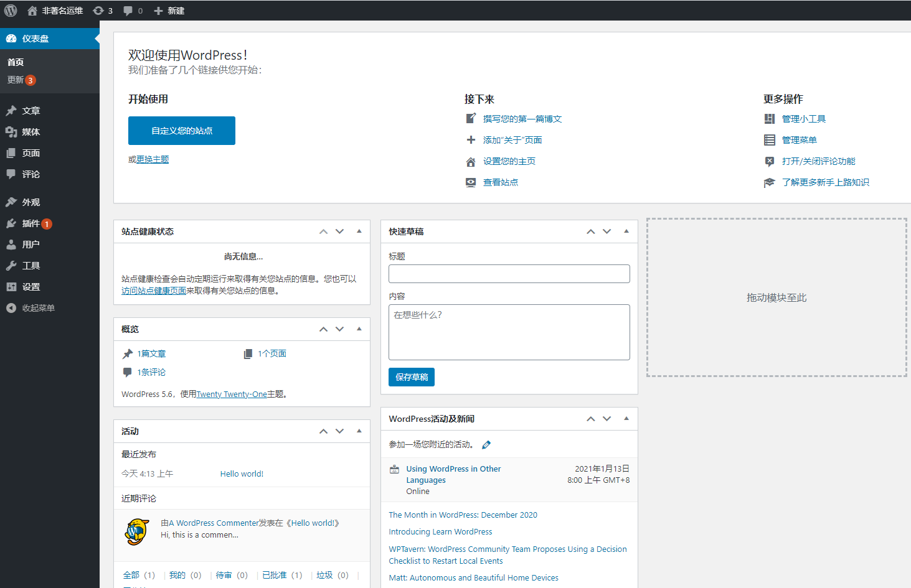This screenshot has height=588, width=911.
Task: Click the 外观 appearance brush icon
Action: click(x=11, y=202)
